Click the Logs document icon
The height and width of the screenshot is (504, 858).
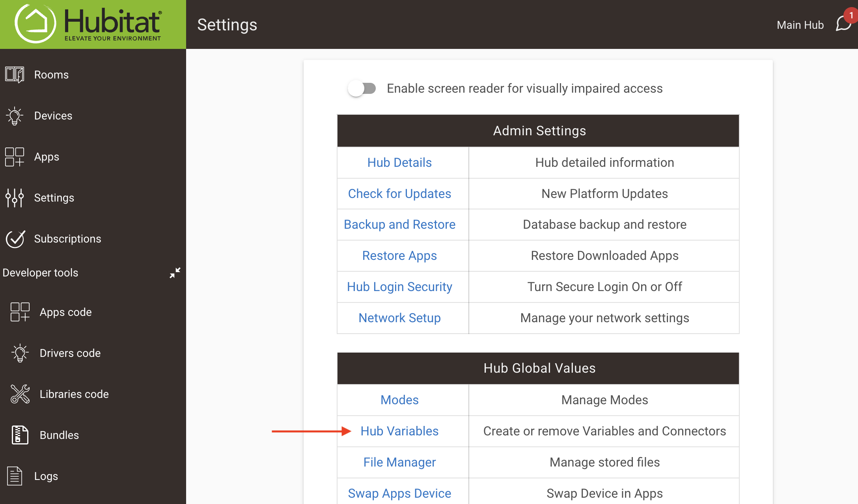15,476
